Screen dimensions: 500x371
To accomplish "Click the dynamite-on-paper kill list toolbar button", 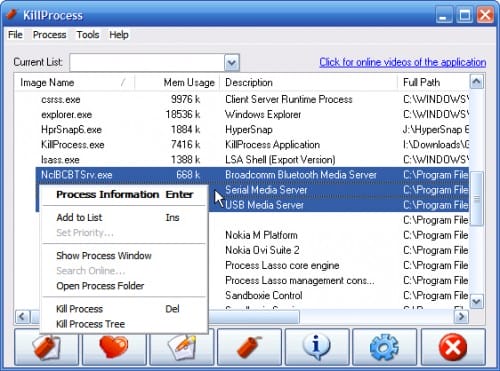I will [x=46, y=347].
